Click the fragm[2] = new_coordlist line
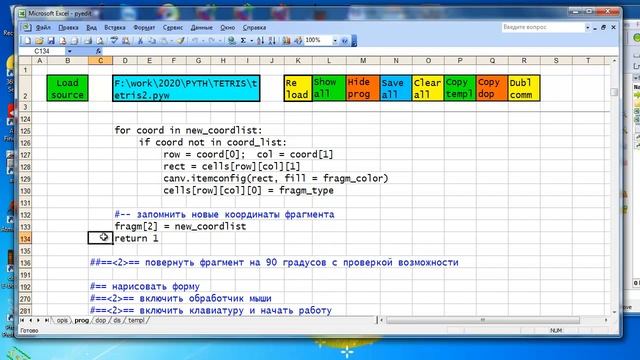The width and height of the screenshot is (640, 360). pyautogui.click(x=180, y=227)
